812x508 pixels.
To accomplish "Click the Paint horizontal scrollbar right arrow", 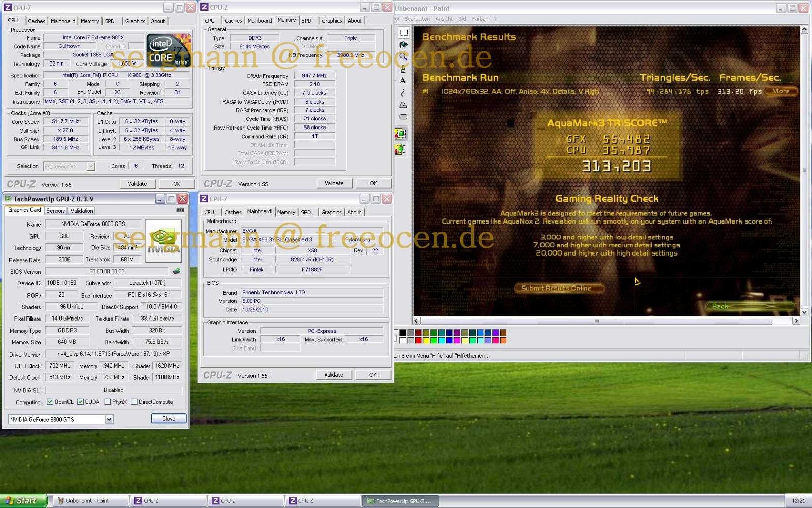I will [x=796, y=321].
